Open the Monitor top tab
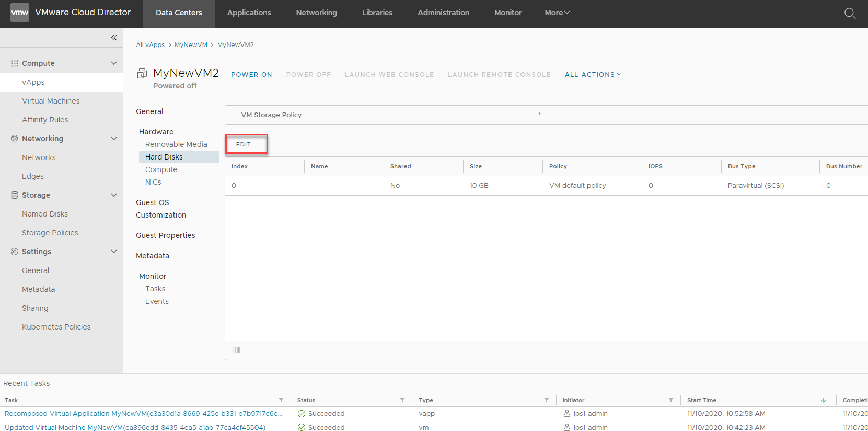Screen dimensions: 868x431 tap(508, 13)
